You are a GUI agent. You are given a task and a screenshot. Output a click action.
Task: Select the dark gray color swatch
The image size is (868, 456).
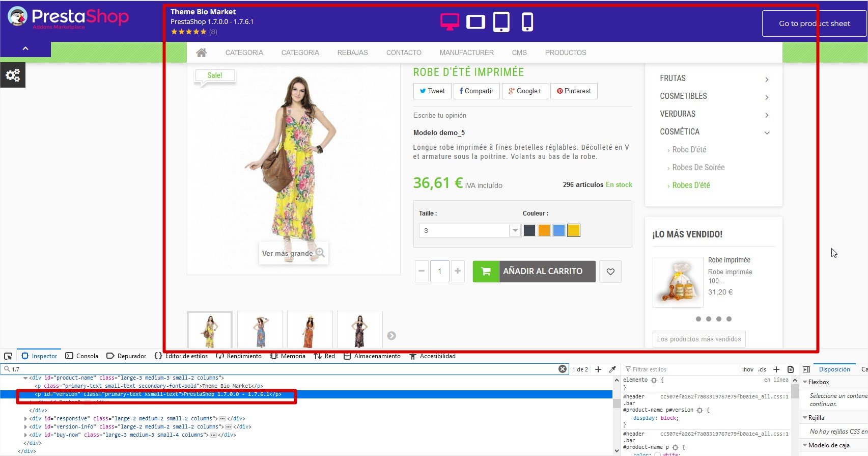tap(529, 230)
